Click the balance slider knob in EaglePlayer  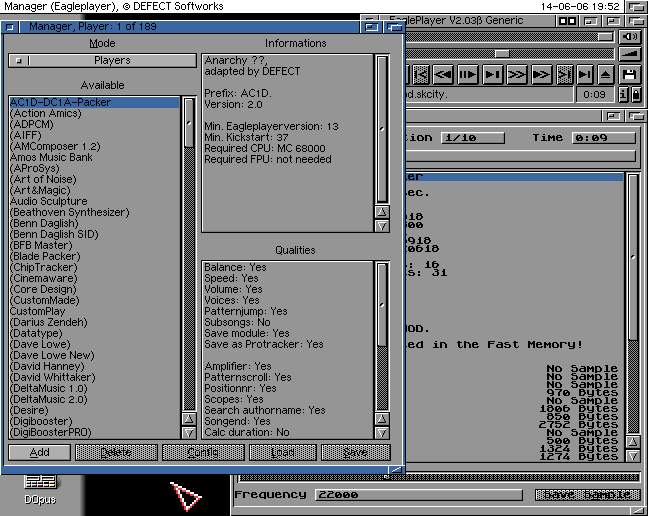point(502,54)
